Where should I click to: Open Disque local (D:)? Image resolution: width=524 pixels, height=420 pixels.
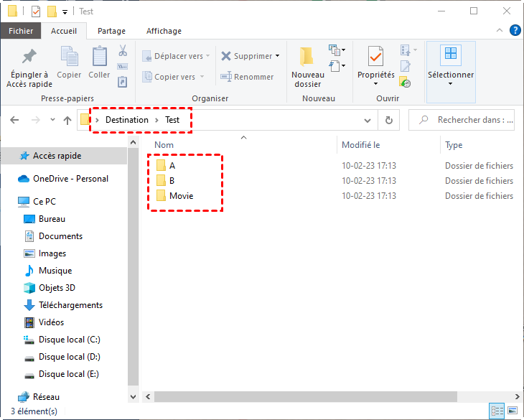click(63, 357)
